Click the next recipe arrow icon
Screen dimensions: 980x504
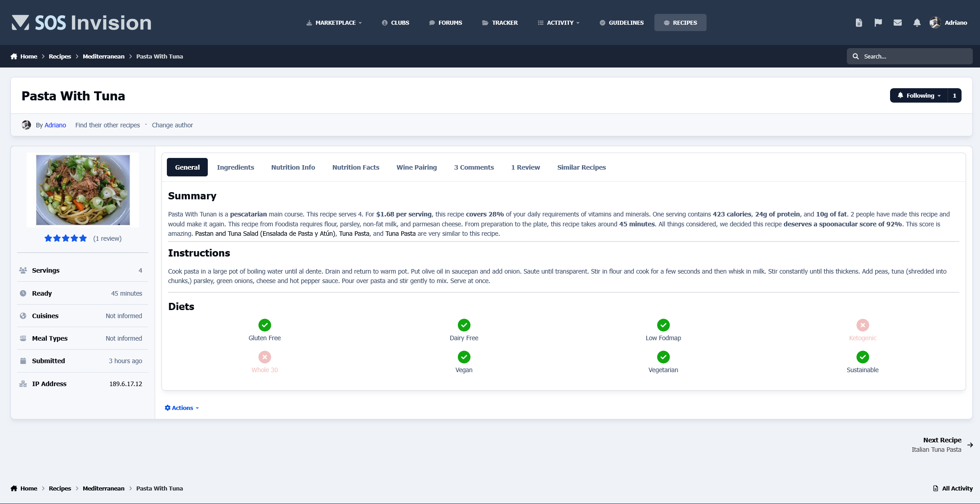click(970, 445)
